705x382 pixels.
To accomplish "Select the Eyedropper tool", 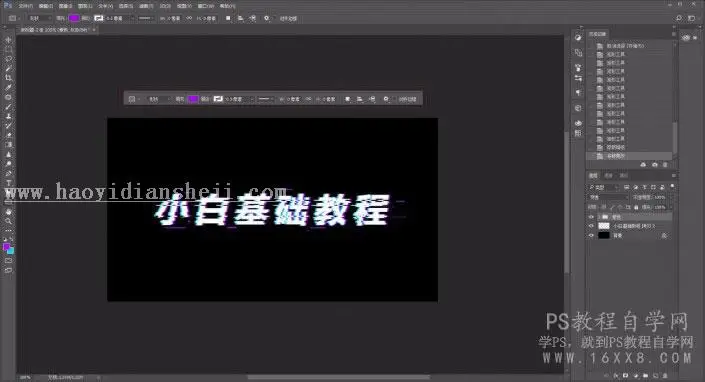I will (x=9, y=87).
